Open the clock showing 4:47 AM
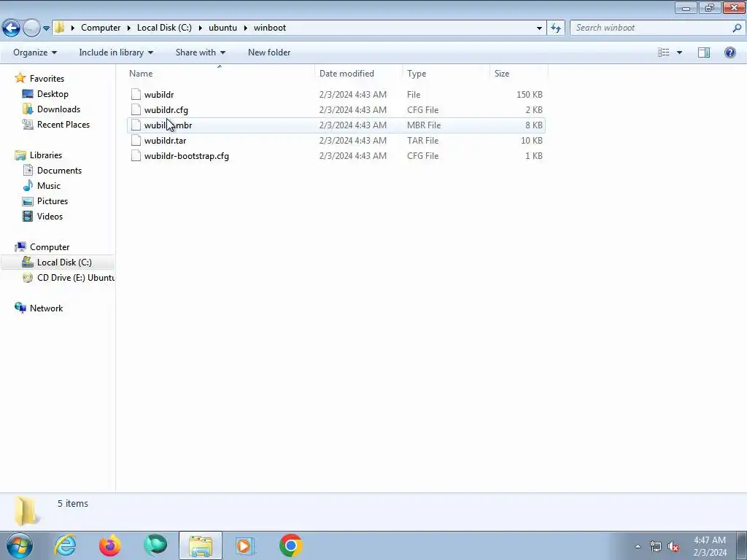Viewport: 747px width, 560px height. point(710,546)
